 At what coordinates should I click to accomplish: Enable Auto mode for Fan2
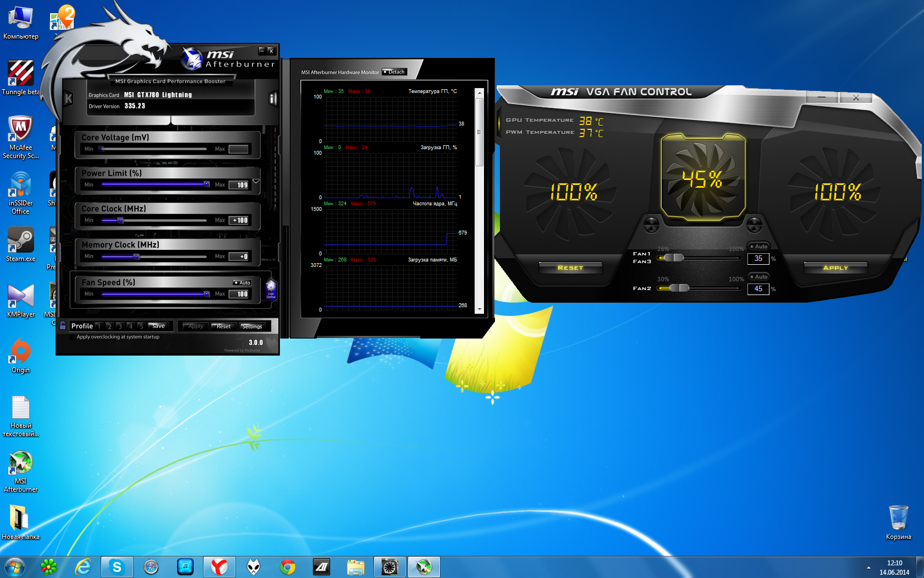click(759, 277)
